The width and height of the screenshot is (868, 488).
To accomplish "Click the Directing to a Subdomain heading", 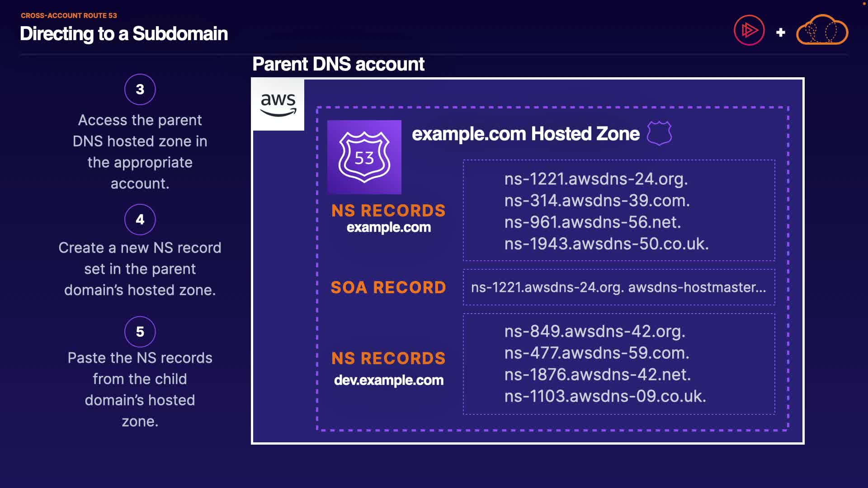I will (x=124, y=34).
